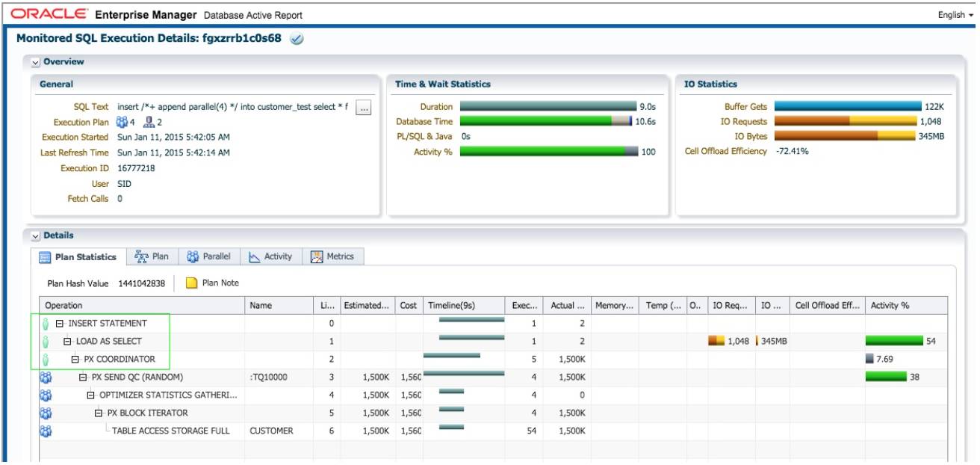Click the Cell Offload Efficiency value -72.41%

[x=792, y=151]
